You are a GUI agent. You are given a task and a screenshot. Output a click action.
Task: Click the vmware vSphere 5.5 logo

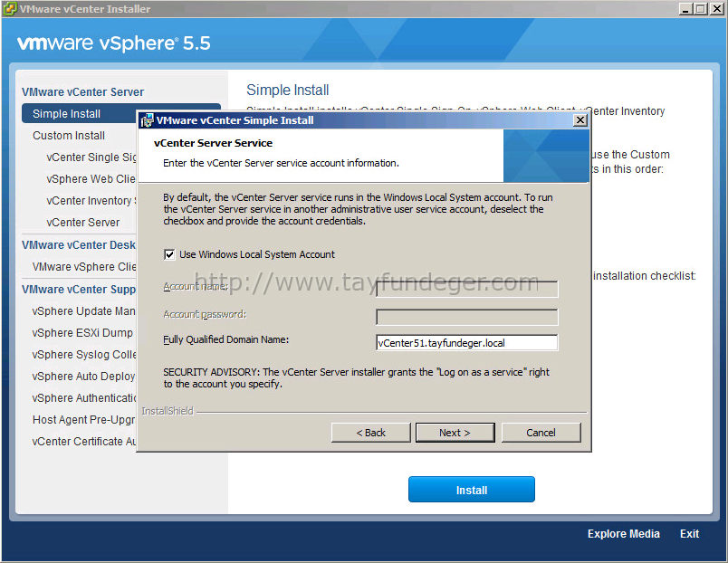pos(114,43)
